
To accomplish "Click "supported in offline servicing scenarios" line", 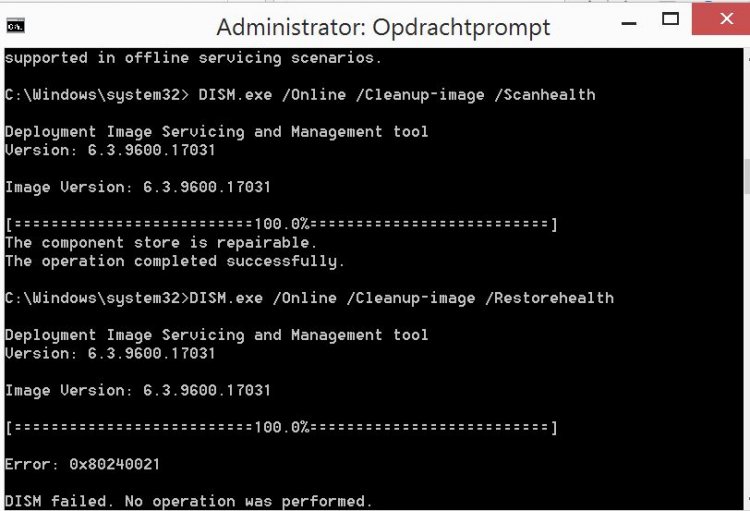I will [x=193, y=58].
